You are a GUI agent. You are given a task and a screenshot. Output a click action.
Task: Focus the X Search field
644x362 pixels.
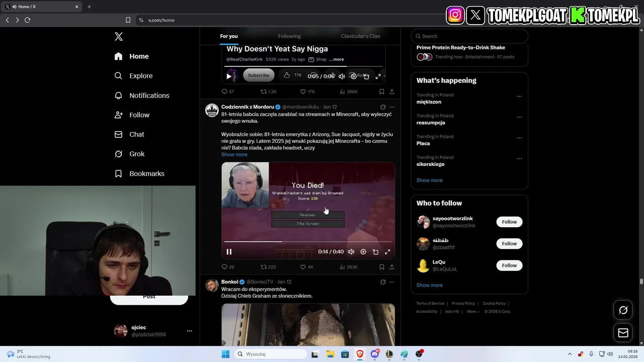[x=469, y=36]
